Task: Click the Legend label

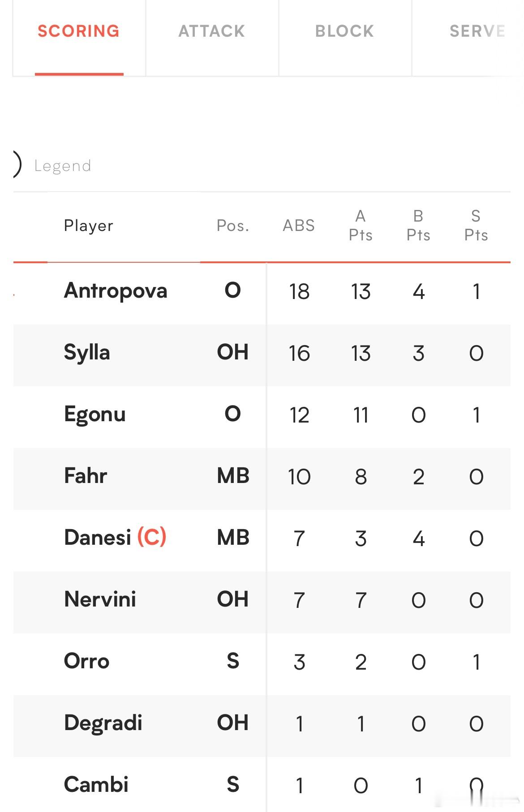Action: pyautogui.click(x=63, y=166)
